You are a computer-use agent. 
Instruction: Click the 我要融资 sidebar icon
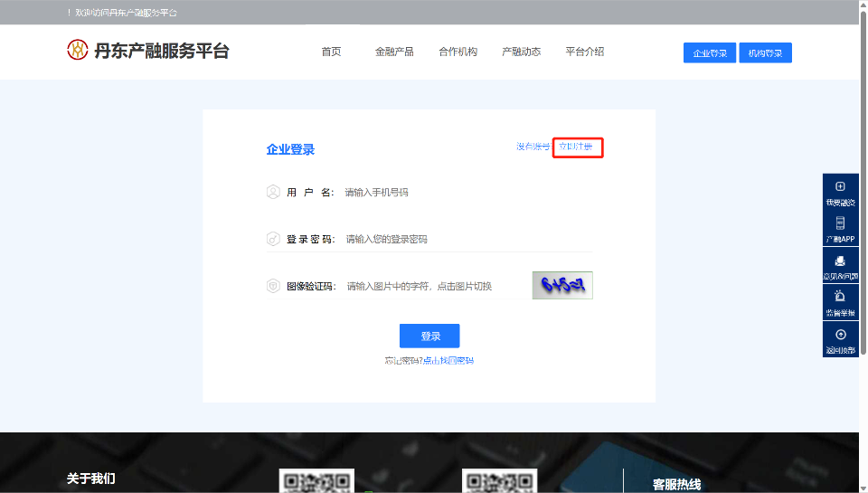pyautogui.click(x=840, y=186)
